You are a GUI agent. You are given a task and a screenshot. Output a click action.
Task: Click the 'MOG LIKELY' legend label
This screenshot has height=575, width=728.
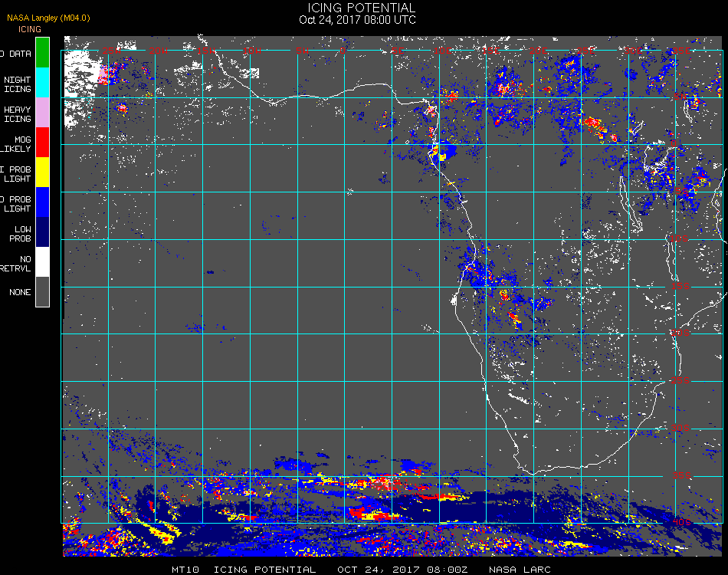[16, 144]
